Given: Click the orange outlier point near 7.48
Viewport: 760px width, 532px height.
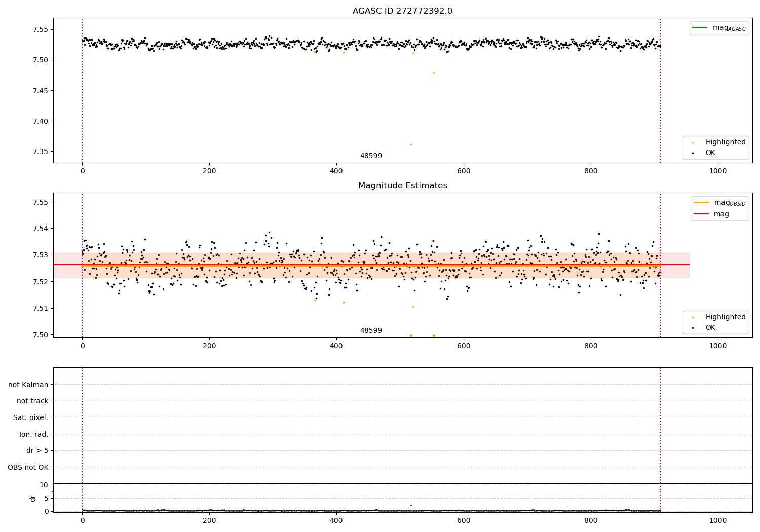Looking at the screenshot, I should 434,73.
